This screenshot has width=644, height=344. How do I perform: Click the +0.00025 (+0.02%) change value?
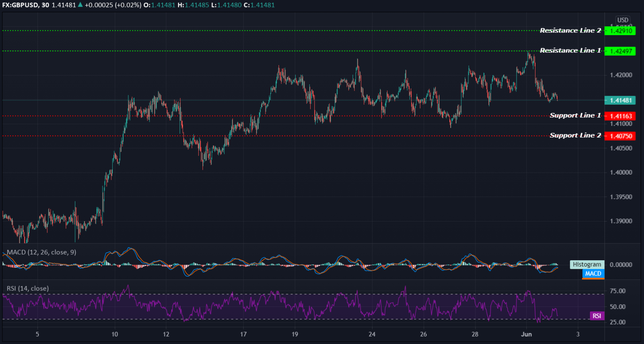click(x=113, y=5)
